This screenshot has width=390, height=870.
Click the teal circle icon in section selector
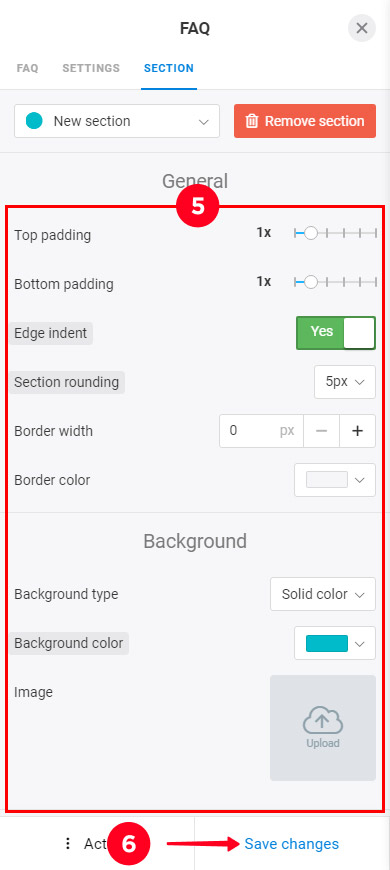coord(34,121)
